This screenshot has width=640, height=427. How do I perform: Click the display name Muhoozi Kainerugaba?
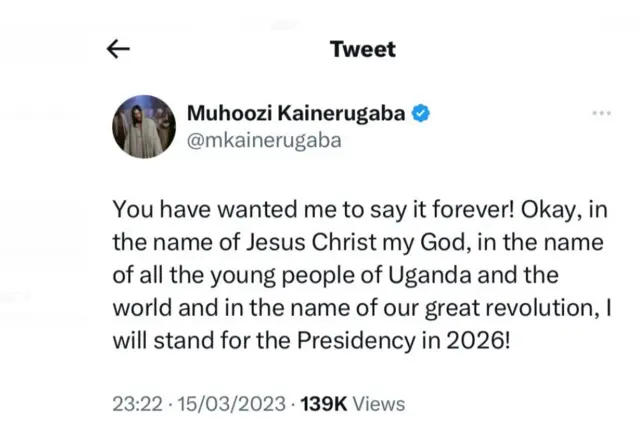[x=297, y=114]
